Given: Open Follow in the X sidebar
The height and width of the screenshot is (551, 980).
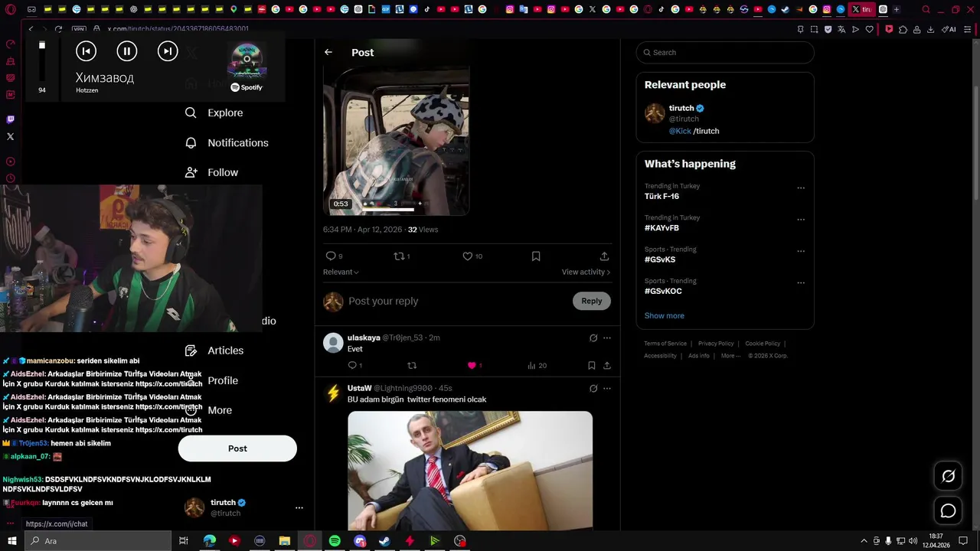Looking at the screenshot, I should [x=212, y=172].
